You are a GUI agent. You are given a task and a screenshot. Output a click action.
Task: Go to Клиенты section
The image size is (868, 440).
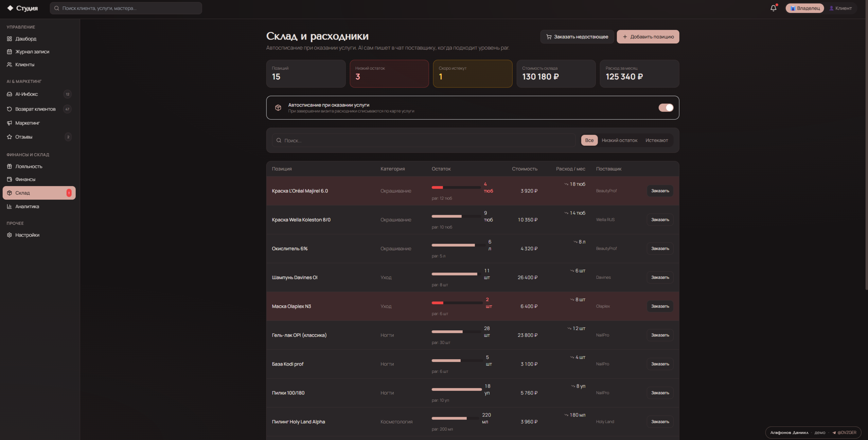pos(39,65)
